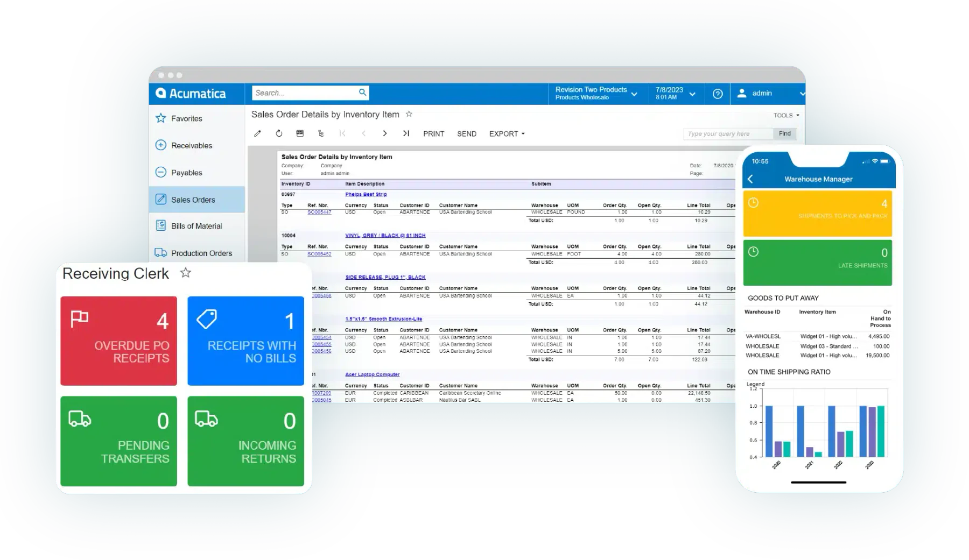Viewport: 969px width, 560px height.
Task: Open the Incoming Returns green tile
Action: [x=245, y=441]
